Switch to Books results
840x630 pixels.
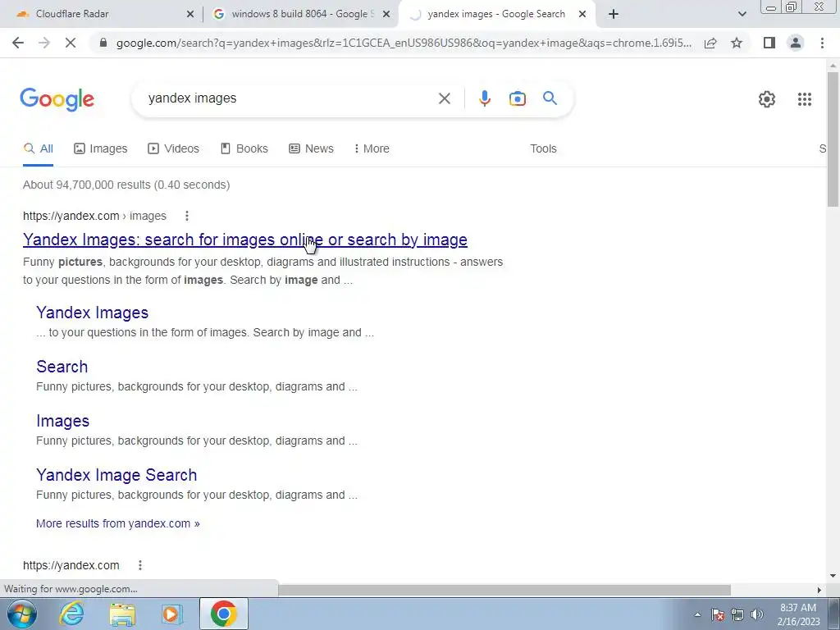tap(244, 149)
